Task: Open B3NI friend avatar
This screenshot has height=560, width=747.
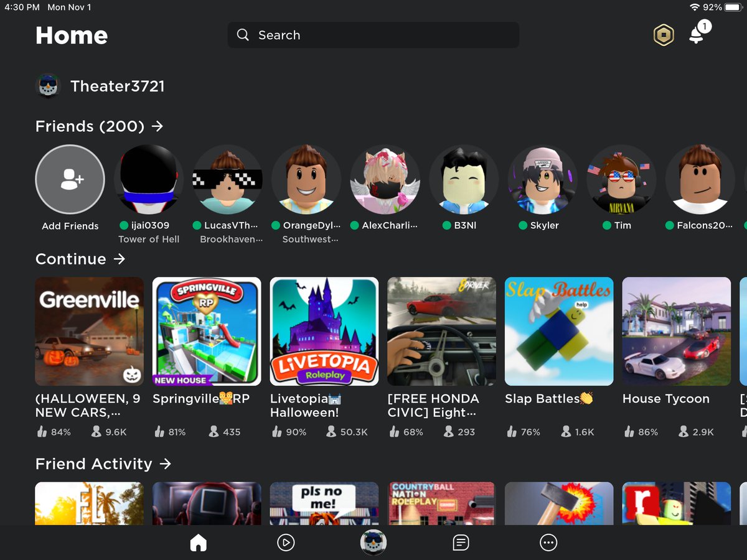Action: coord(464,180)
